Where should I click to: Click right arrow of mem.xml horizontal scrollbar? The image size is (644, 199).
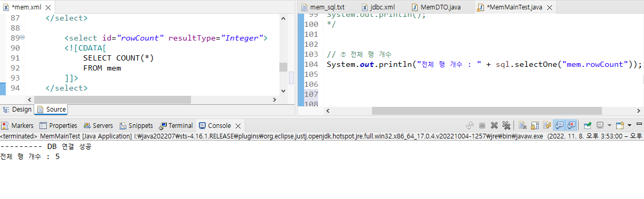pos(274,100)
